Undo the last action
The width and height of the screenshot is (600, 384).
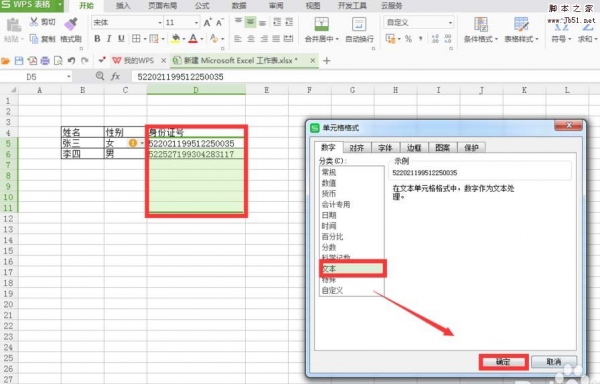pyautogui.click(x=71, y=60)
